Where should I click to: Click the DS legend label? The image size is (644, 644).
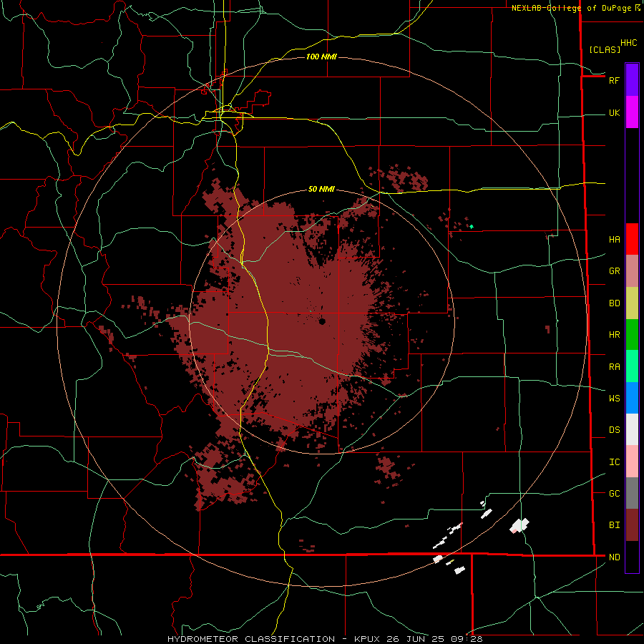[614, 430]
